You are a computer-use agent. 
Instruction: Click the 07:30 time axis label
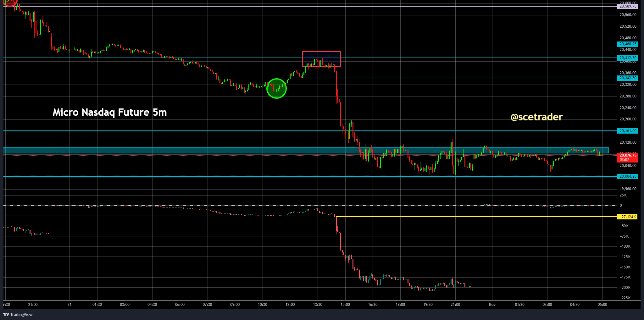[x=207, y=305]
